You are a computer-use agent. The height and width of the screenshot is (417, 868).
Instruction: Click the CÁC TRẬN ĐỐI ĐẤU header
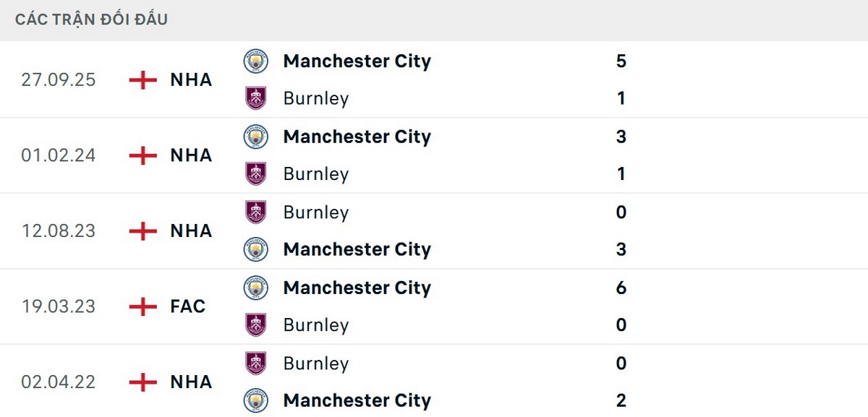(x=90, y=19)
